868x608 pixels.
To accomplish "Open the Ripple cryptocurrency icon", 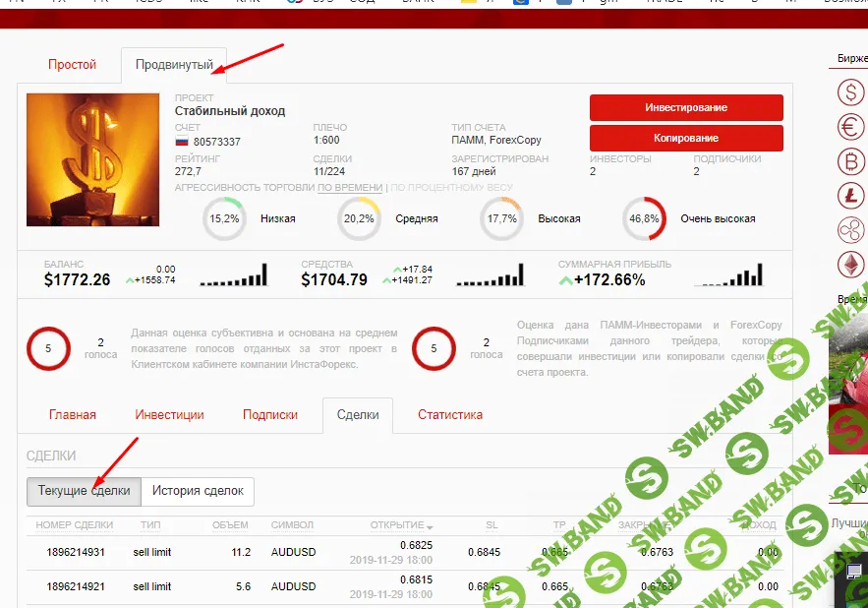I will (x=850, y=230).
